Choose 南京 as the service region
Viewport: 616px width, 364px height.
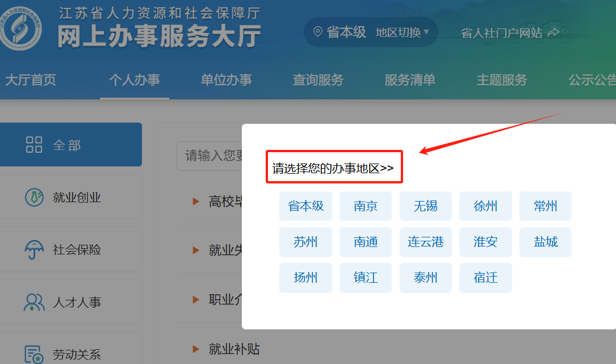pos(366,206)
